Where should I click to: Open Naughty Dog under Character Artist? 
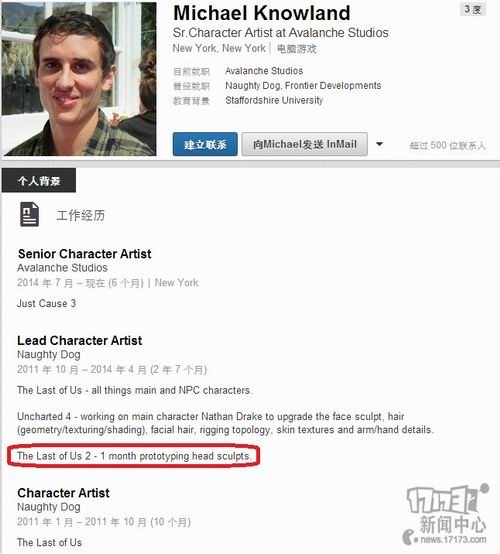(x=49, y=507)
